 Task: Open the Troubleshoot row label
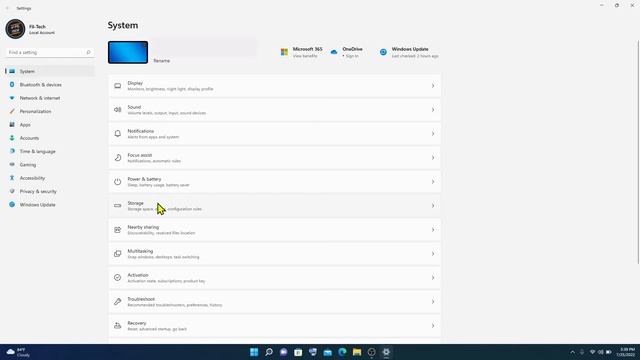pyautogui.click(x=141, y=299)
